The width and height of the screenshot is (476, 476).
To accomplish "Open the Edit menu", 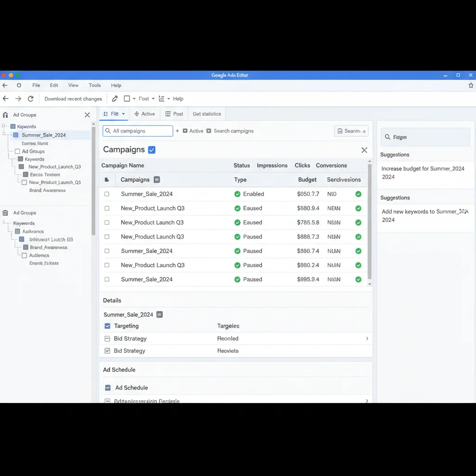I will (x=54, y=86).
